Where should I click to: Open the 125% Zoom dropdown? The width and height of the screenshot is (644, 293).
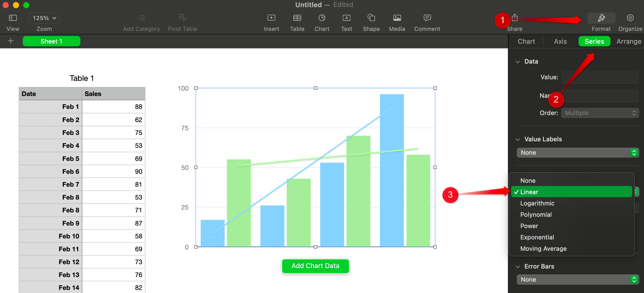[x=44, y=18]
